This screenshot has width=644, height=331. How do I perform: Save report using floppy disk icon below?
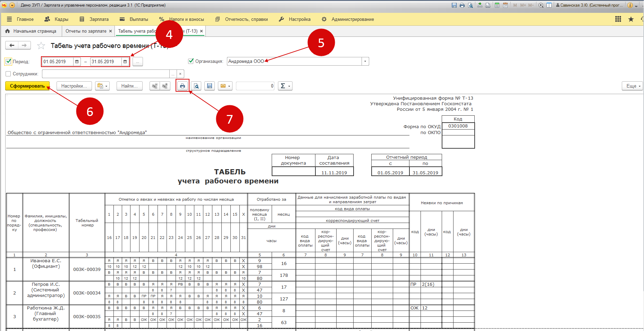coord(210,86)
